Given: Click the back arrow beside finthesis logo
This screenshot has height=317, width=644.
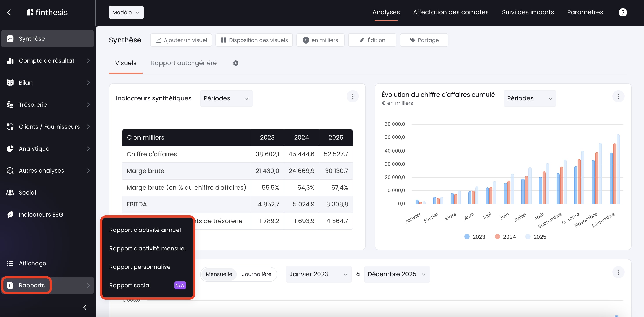Looking at the screenshot, I should tap(9, 12).
